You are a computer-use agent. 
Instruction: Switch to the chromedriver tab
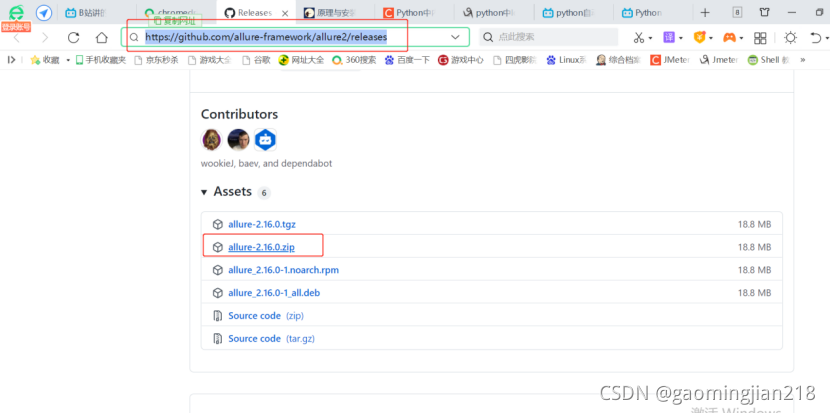[x=176, y=13]
